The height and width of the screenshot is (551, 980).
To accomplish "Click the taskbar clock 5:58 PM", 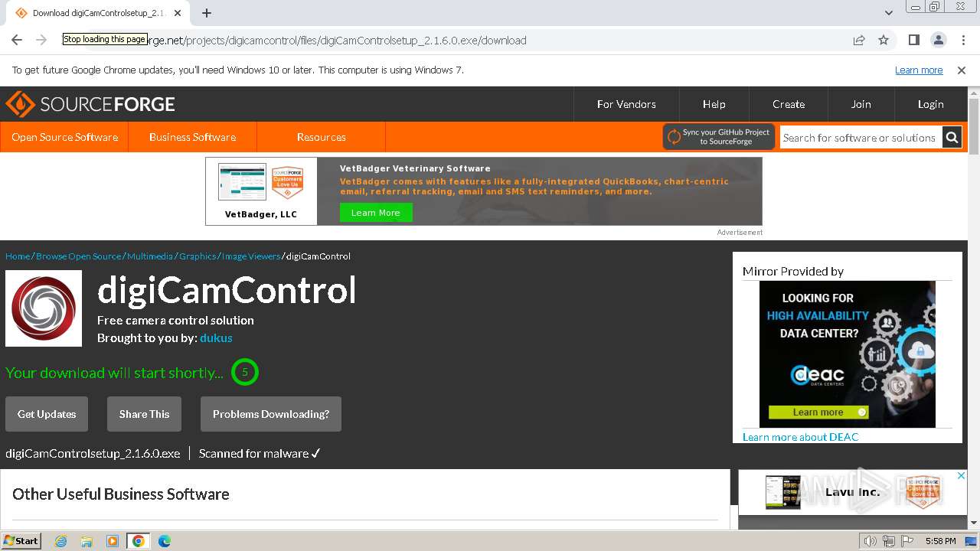I will 940,541.
